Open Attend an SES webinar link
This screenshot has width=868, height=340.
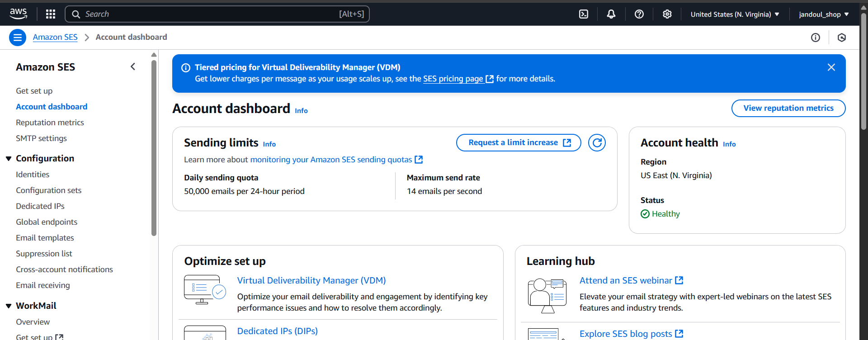pyautogui.click(x=631, y=280)
